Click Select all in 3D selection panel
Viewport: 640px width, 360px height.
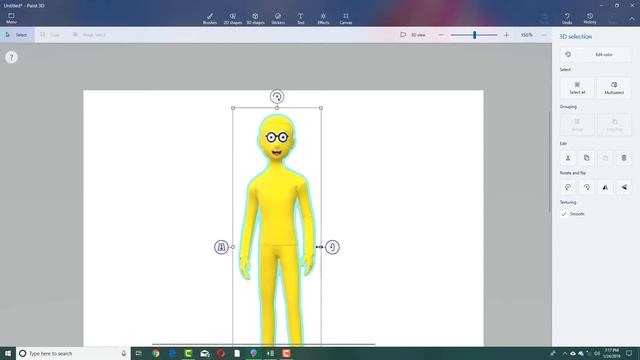click(577, 88)
